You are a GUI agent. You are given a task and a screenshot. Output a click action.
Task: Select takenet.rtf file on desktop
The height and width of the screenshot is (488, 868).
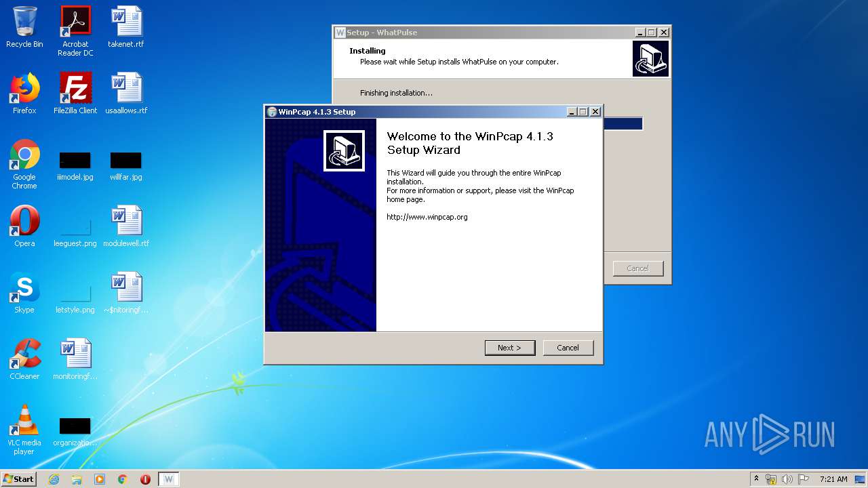(x=126, y=27)
